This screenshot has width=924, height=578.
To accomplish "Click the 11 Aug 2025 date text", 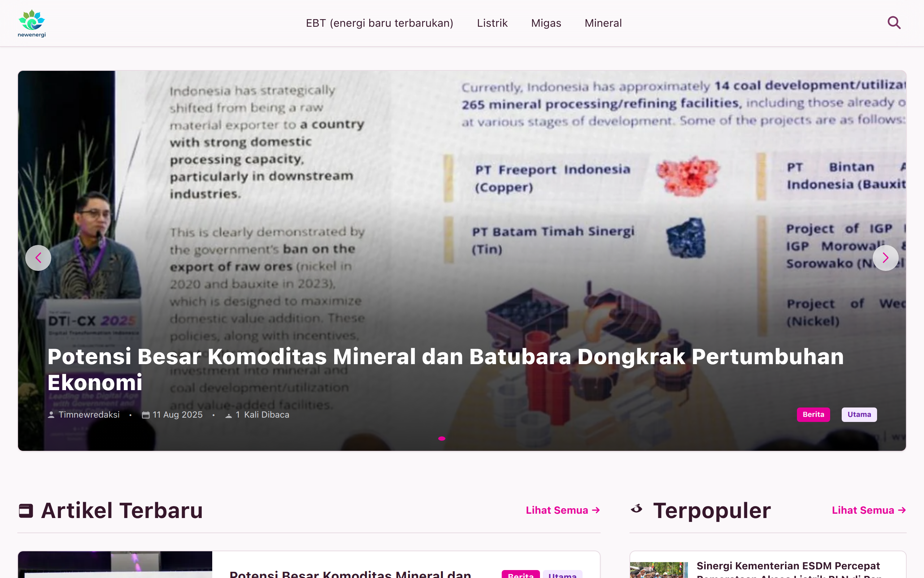I will click(178, 415).
